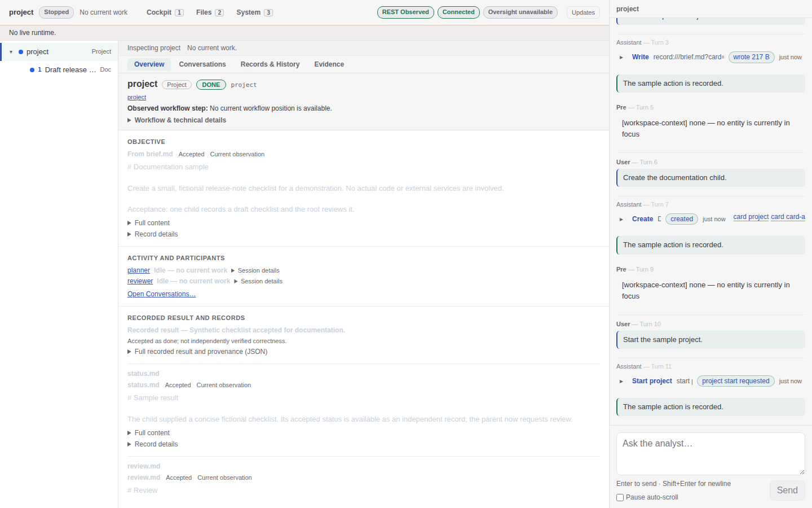Viewport: 812px width, 508px height.
Task: Open the card project link
Action: click(x=751, y=217)
